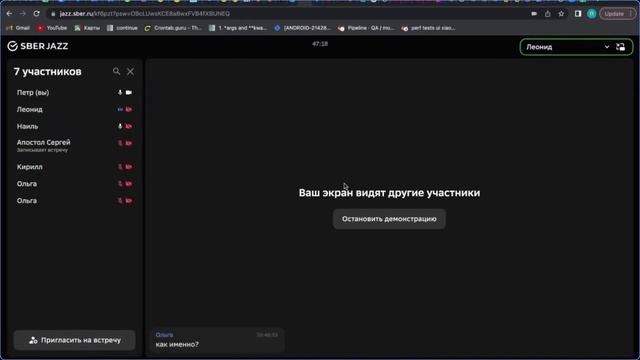
Task: Open the Карты bookmark
Action: pos(87,28)
